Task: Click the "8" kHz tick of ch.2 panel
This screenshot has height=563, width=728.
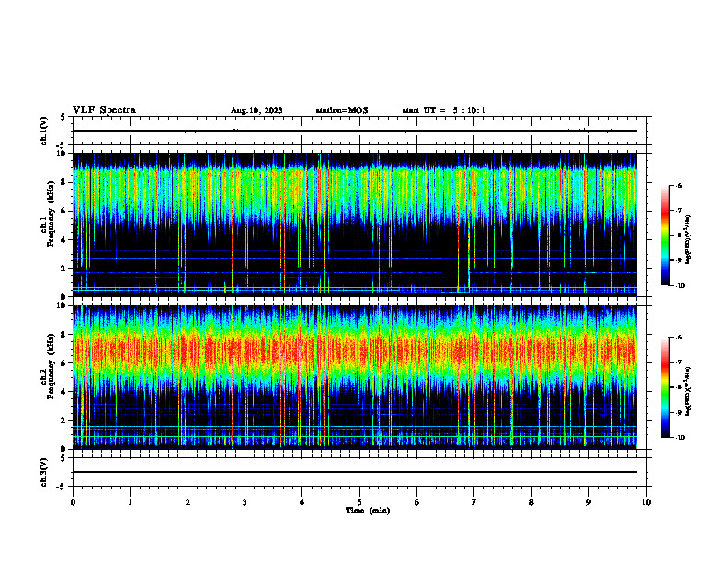Action: pos(63,335)
